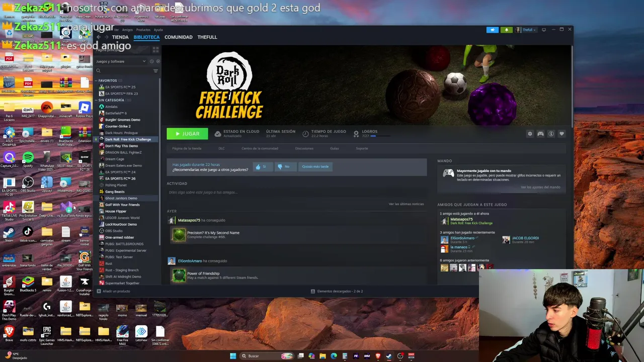The height and width of the screenshot is (362, 644).
Task: Select 'Quizás más tarde' button
Action: pos(315,166)
